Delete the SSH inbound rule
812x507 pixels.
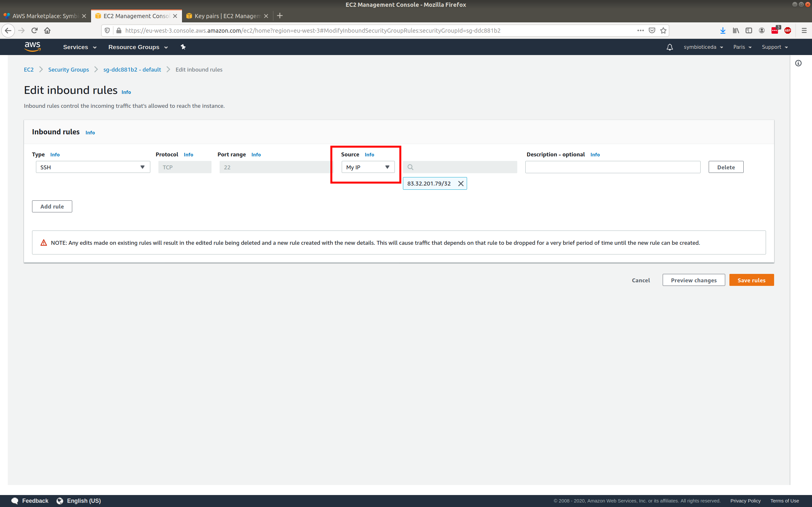726,167
